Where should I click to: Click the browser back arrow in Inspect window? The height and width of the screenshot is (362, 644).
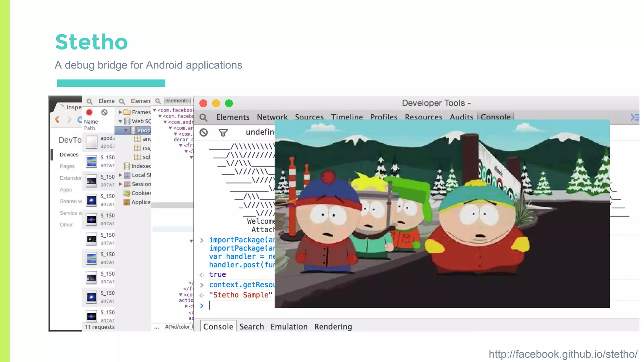pos(57,119)
